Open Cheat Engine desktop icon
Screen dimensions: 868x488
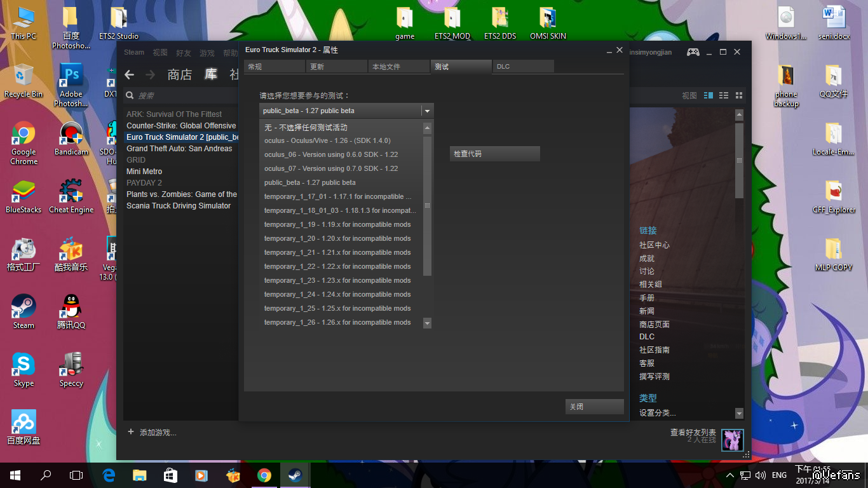(71, 196)
